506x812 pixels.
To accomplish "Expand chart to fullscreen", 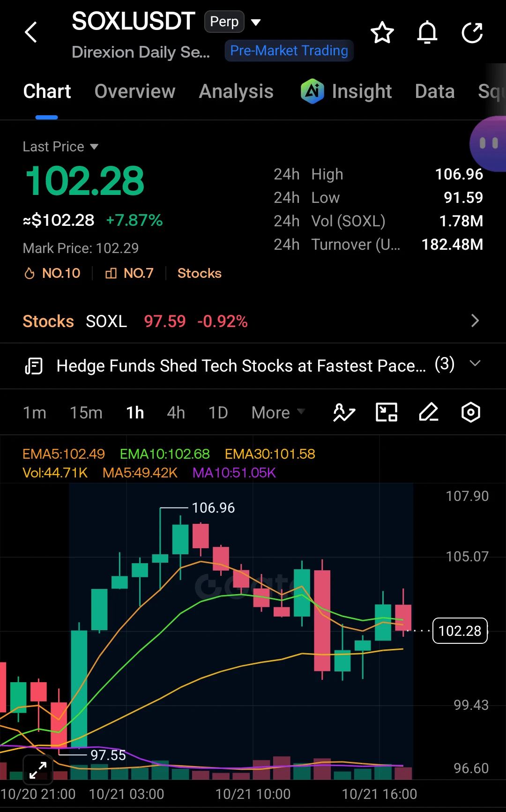I will [x=38, y=769].
